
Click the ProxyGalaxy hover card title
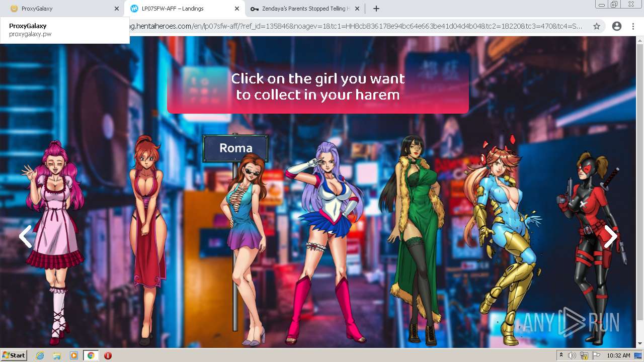click(x=28, y=26)
